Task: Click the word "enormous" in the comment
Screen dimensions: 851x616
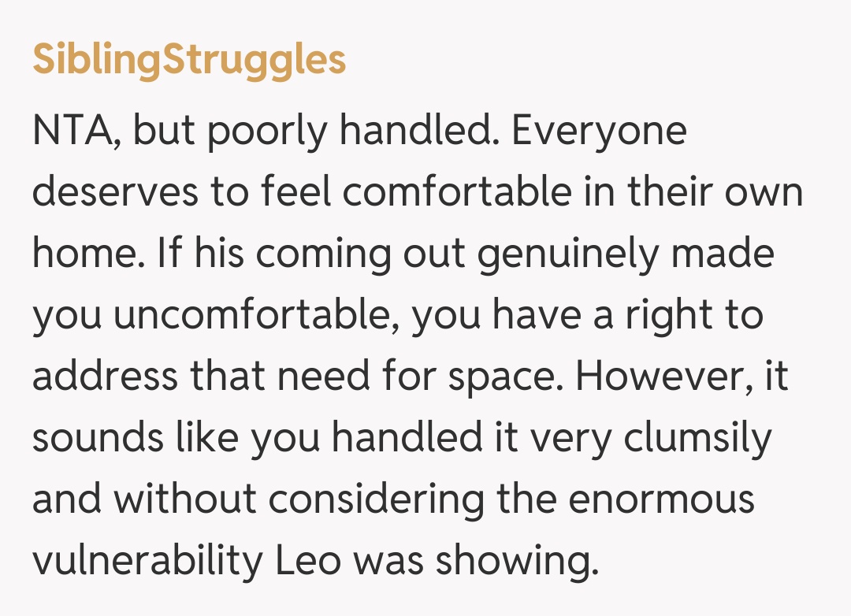Action: (x=660, y=499)
